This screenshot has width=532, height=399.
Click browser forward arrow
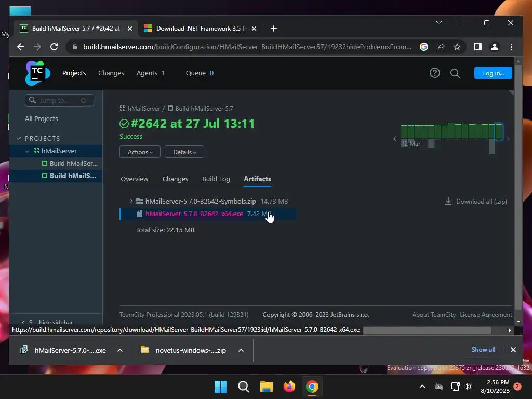(37, 47)
